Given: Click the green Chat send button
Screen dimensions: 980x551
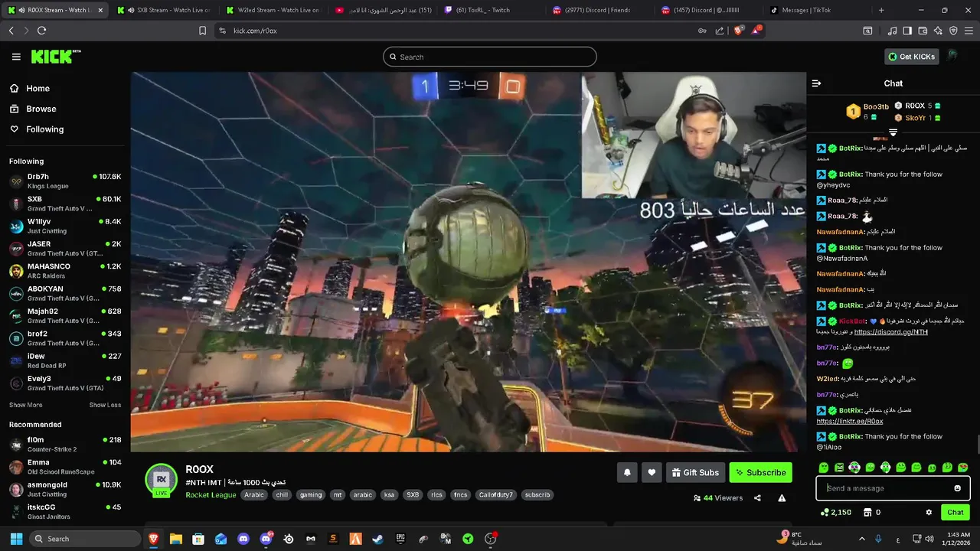Looking at the screenshot, I should pyautogui.click(x=955, y=512).
